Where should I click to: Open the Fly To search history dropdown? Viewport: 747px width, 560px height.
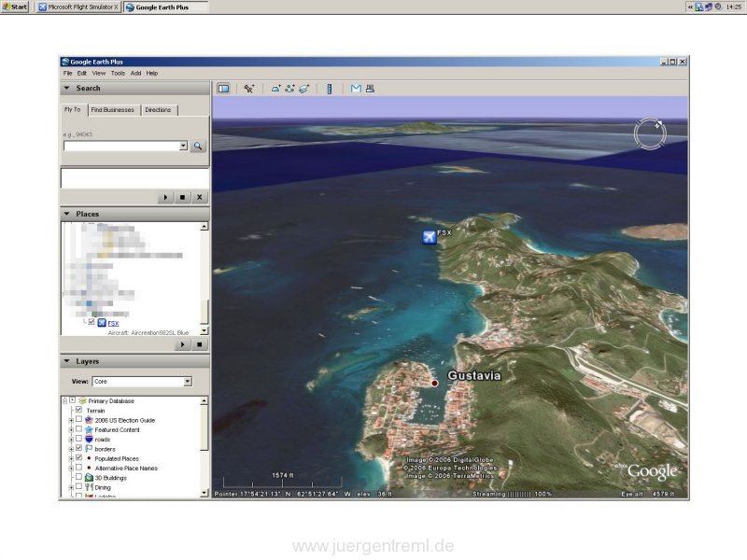(x=183, y=146)
